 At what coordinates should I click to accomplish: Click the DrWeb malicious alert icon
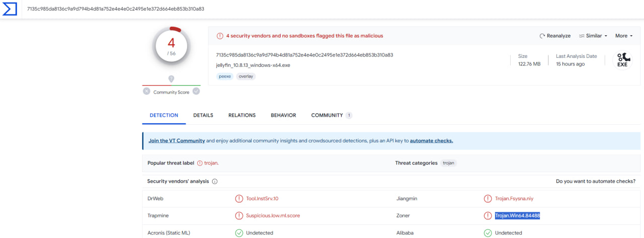point(239,199)
